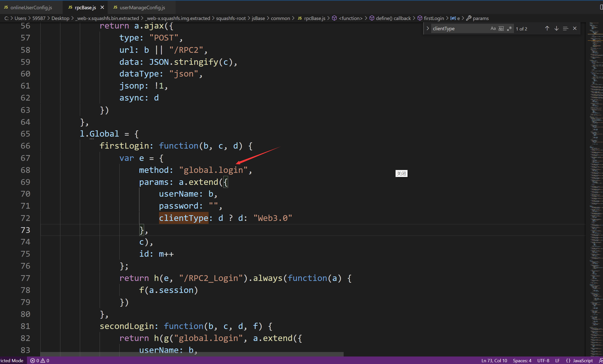Click the "POST" string on line 57
The height and width of the screenshot is (364, 603).
(x=164, y=38)
